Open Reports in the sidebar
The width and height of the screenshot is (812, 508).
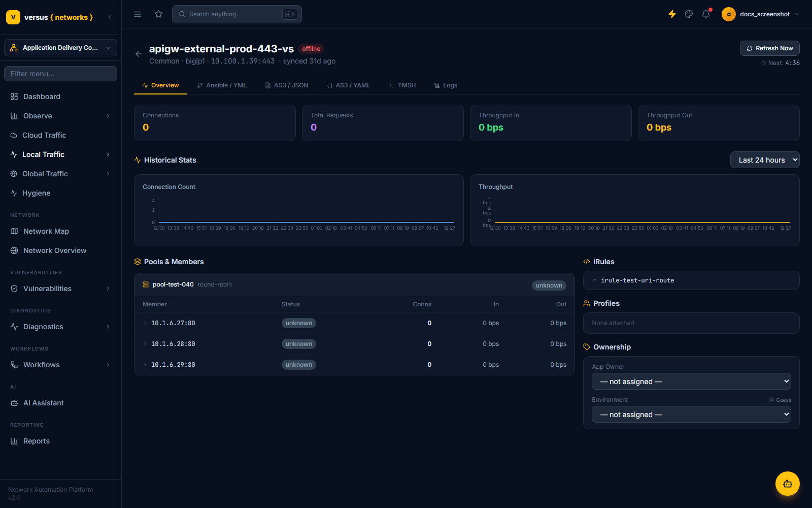point(61,441)
